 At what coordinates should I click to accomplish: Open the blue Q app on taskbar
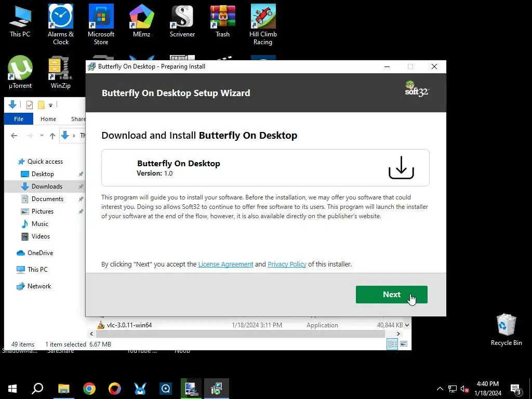166,389
